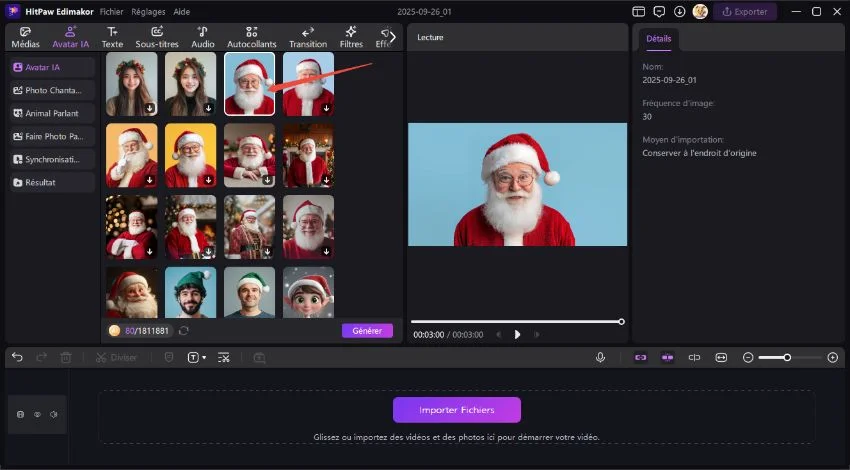Viewport: 850px width, 470px height.
Task: Click the auto-cut scissors lines icon
Action: coord(223,357)
